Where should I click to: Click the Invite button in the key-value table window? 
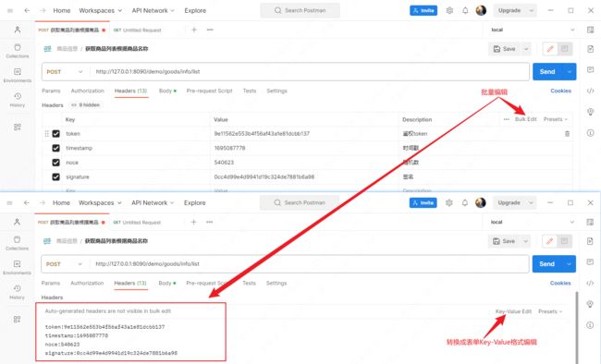(x=423, y=11)
